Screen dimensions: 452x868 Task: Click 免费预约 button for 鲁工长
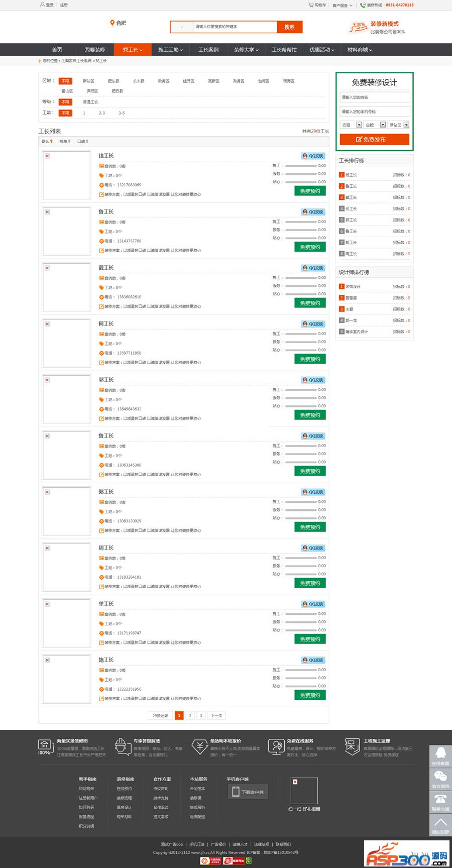(310, 247)
